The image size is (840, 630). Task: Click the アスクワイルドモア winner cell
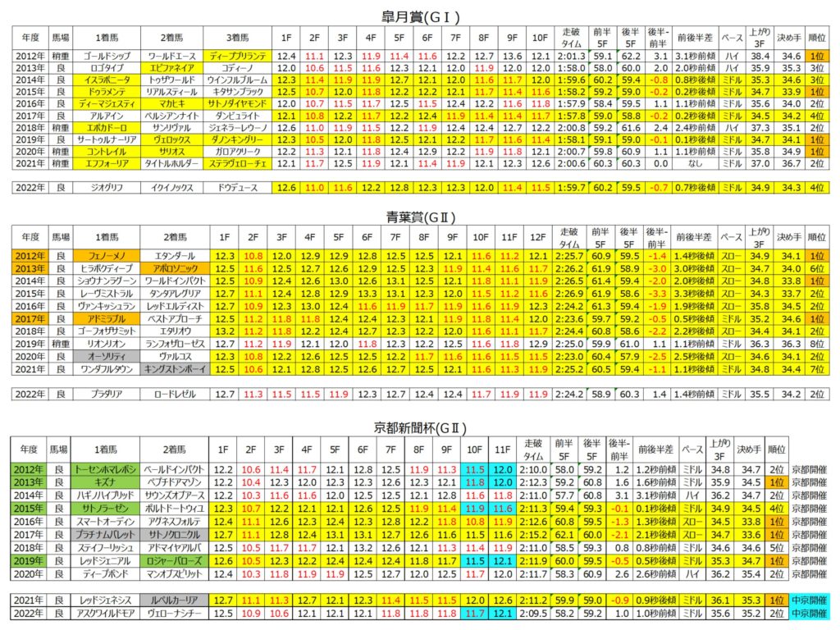pyautogui.click(x=104, y=612)
